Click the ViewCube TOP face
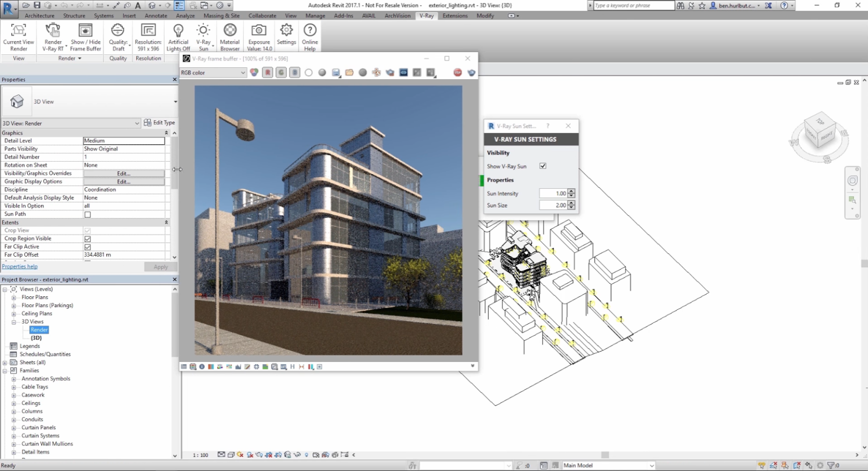The image size is (868, 471). [821, 122]
